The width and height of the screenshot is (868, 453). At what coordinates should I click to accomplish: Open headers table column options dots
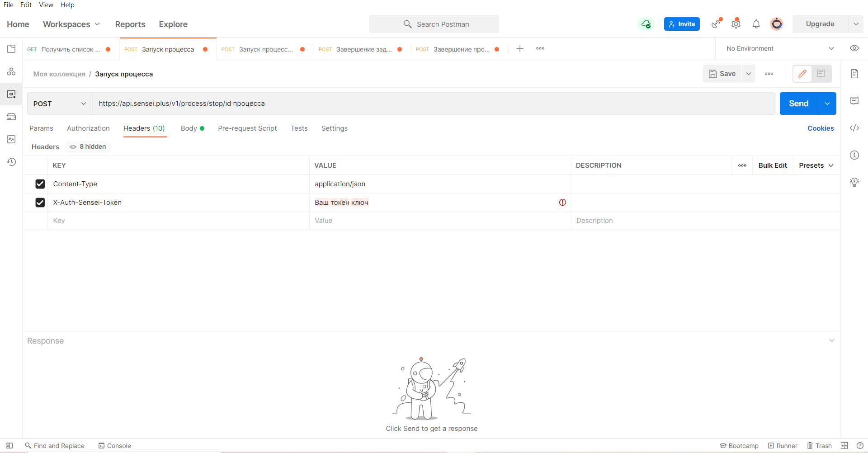[x=742, y=165]
